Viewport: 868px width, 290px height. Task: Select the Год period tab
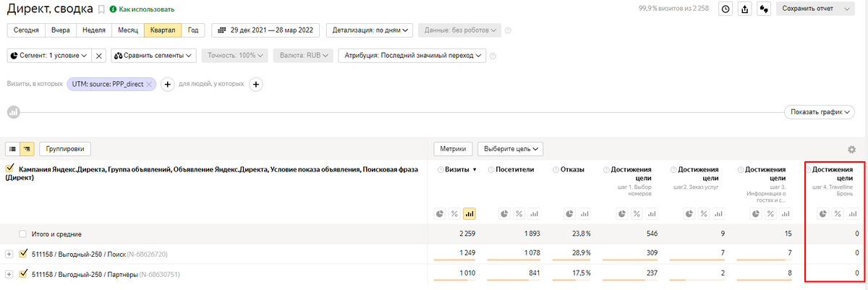(193, 30)
